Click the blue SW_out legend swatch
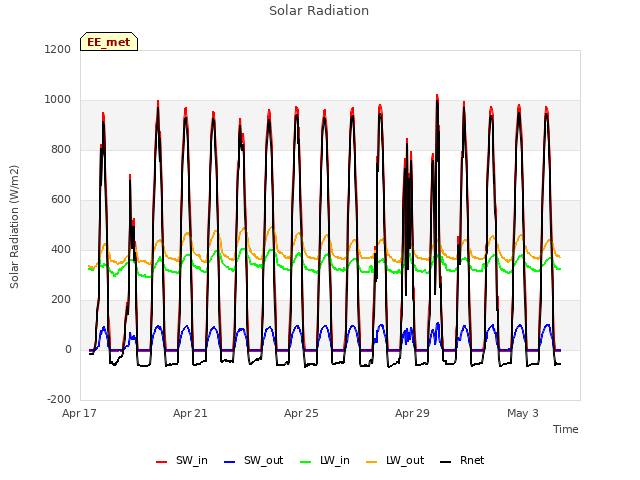This screenshot has height=480, width=640. (230, 462)
